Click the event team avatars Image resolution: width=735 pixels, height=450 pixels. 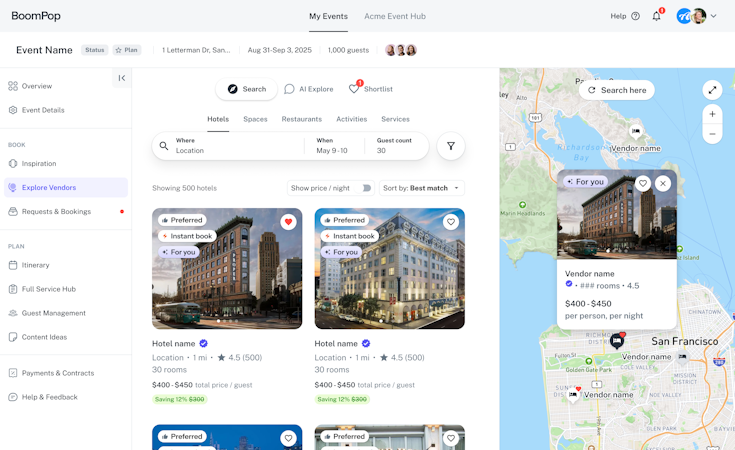click(401, 50)
